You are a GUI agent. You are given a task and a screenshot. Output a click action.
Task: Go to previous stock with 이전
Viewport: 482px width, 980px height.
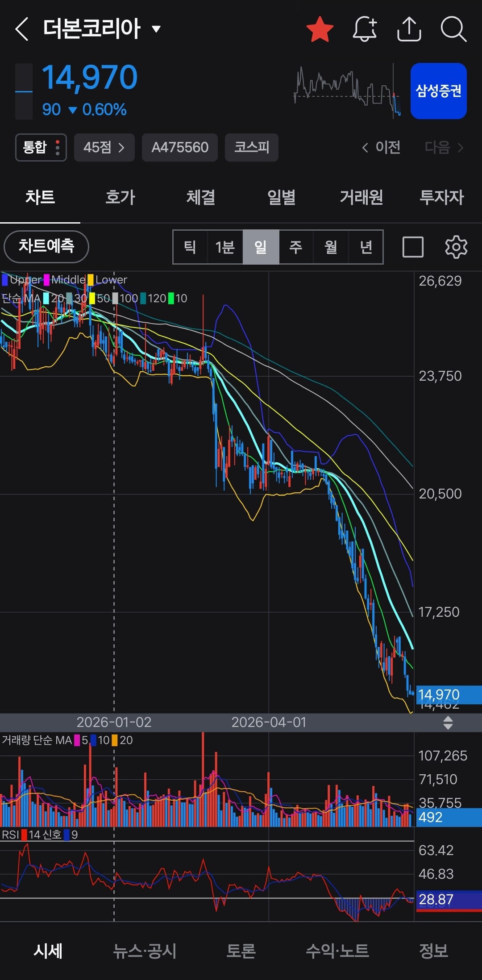click(x=381, y=147)
